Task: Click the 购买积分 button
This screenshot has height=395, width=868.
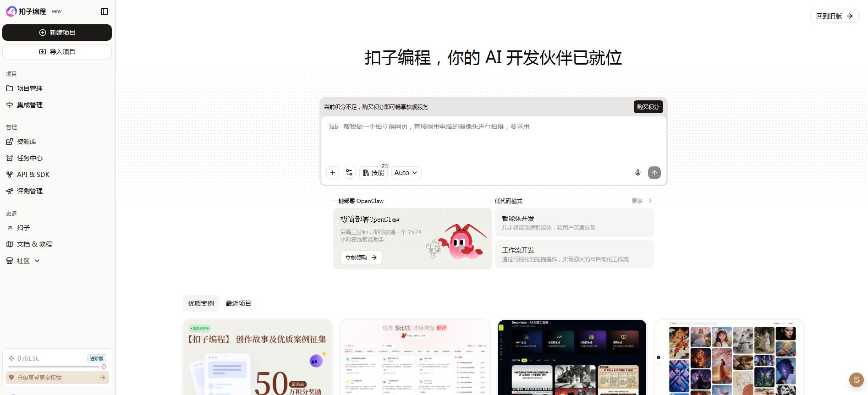Action: (648, 107)
